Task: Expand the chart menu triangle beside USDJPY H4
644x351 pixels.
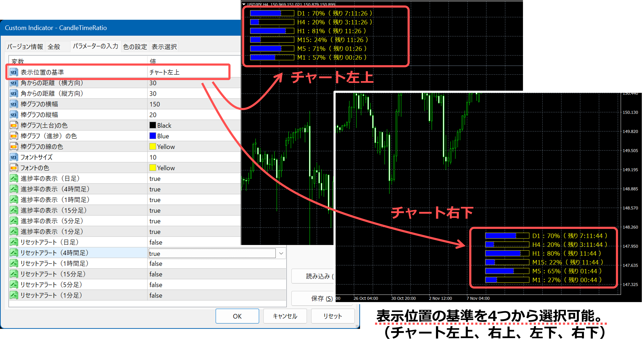Action: 244,4
